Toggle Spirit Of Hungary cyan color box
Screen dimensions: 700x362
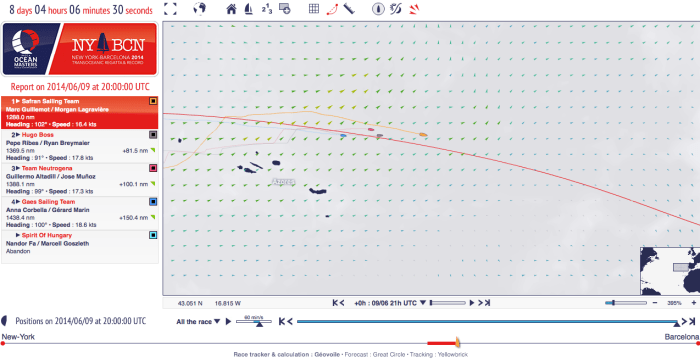(153, 235)
